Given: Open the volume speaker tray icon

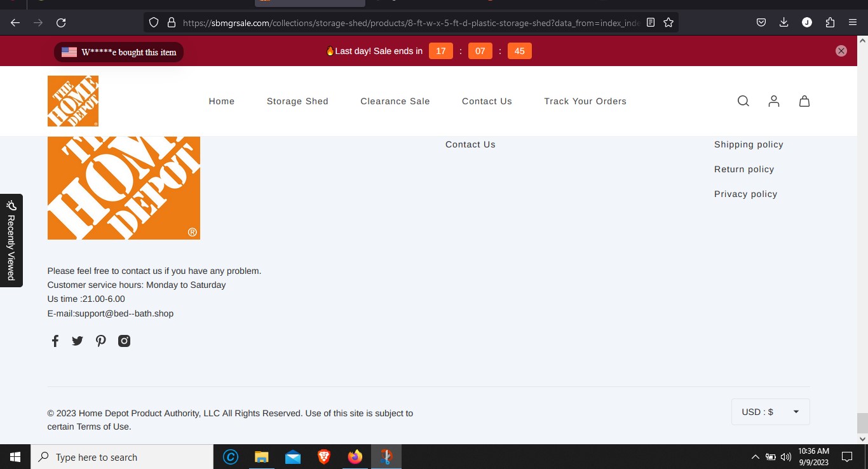Looking at the screenshot, I should pos(786,457).
